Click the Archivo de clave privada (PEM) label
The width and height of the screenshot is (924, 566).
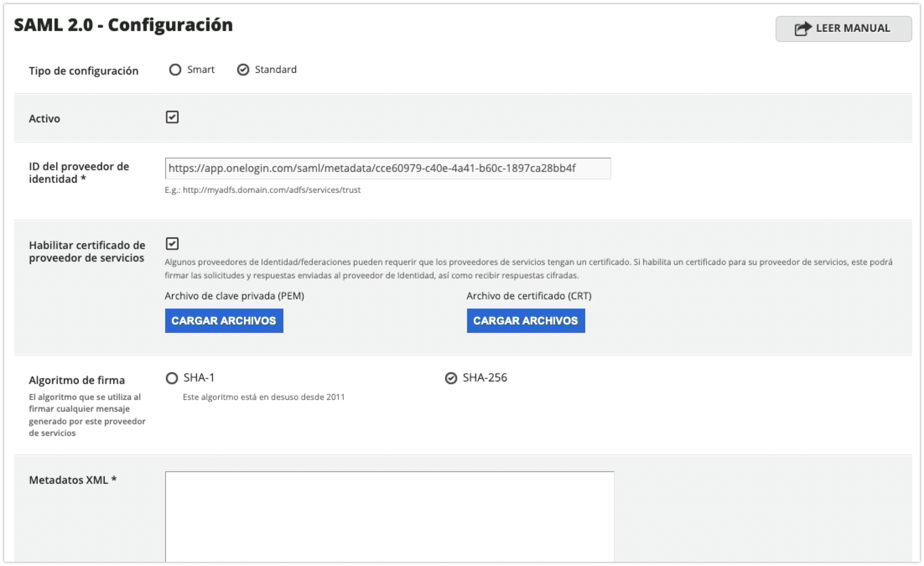234,296
